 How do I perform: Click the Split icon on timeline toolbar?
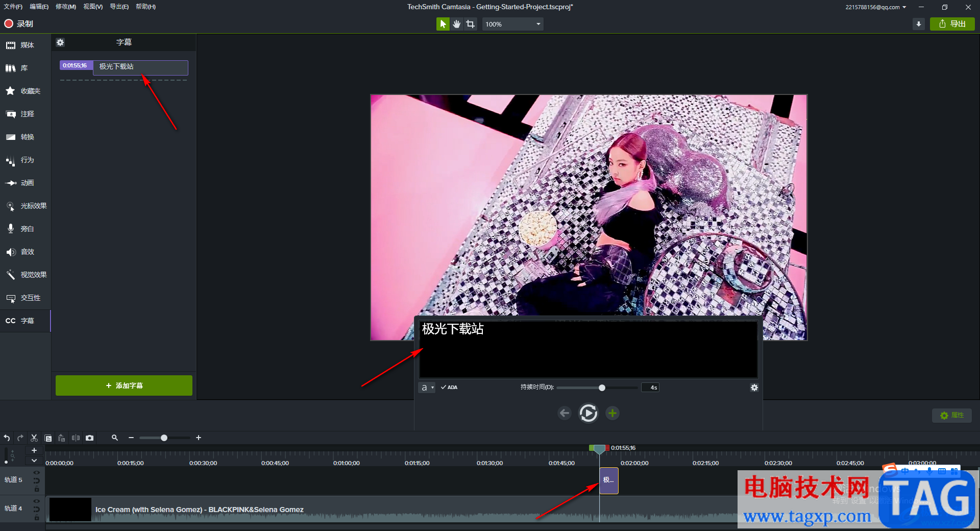tap(76, 438)
